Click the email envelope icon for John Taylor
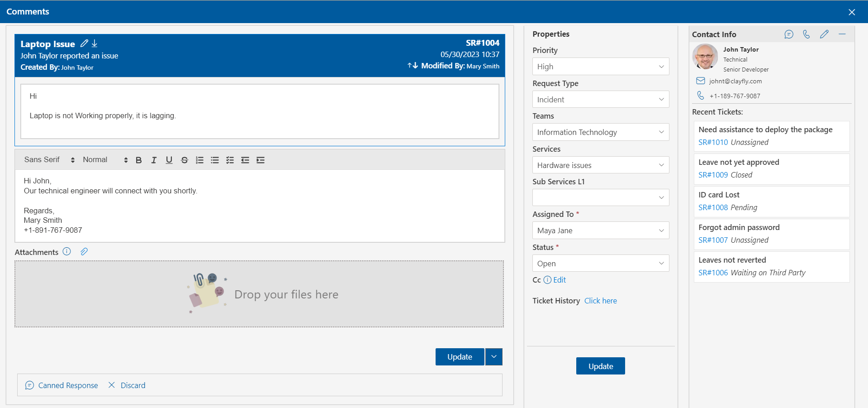The width and height of the screenshot is (868, 408). coord(701,81)
